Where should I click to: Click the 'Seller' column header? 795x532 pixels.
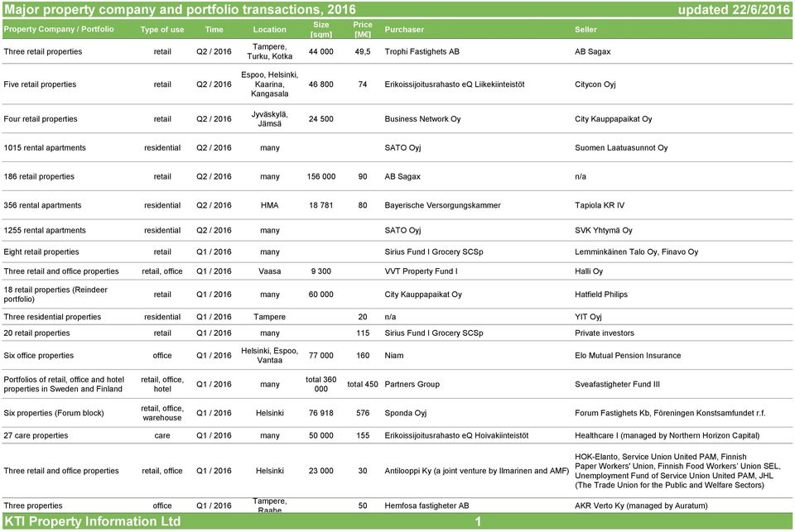click(585, 30)
